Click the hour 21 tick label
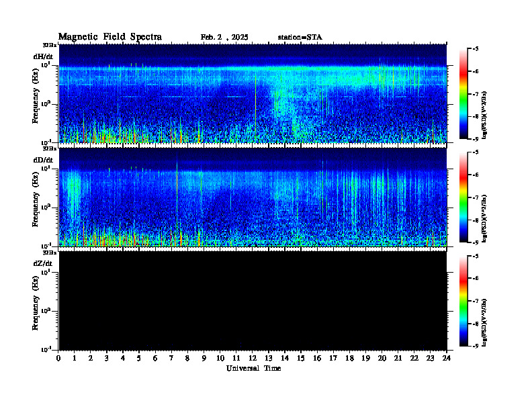532x411 pixels. click(x=398, y=359)
